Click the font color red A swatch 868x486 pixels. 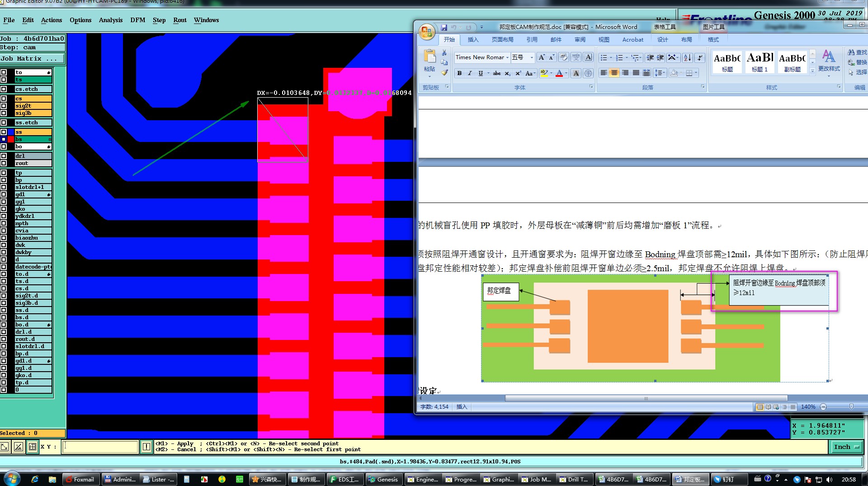(559, 73)
